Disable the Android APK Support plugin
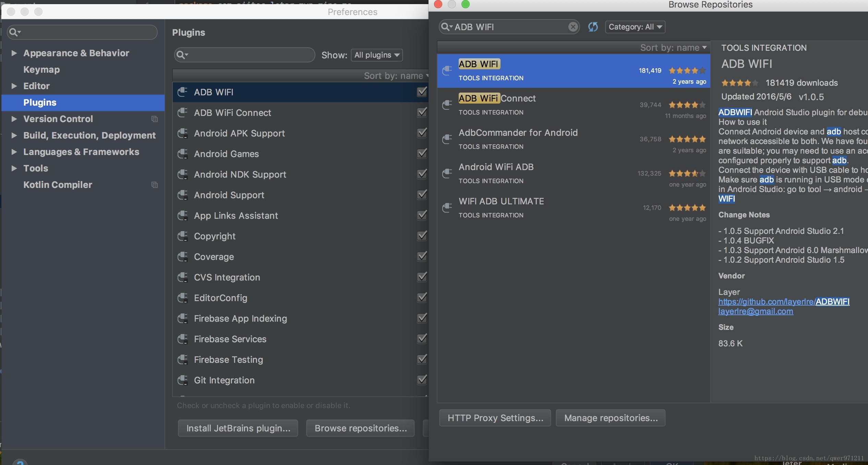Screen dimensions: 868x465 pyautogui.click(x=422, y=133)
